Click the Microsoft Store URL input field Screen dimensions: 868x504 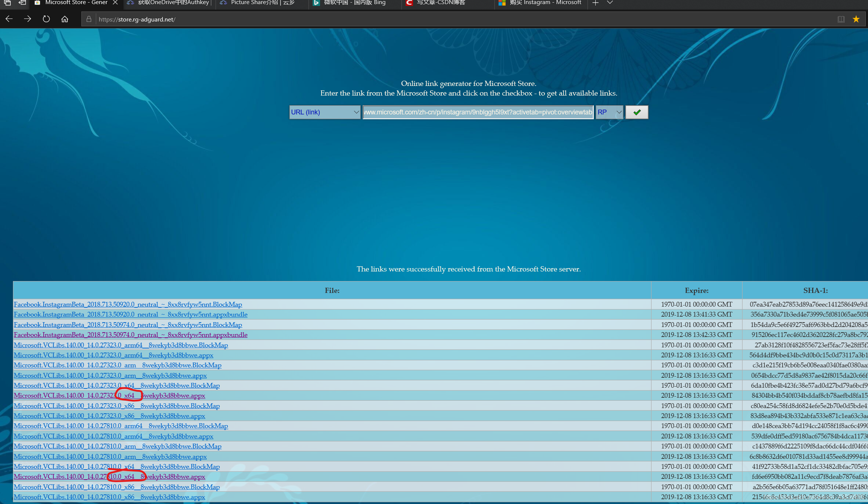click(478, 112)
